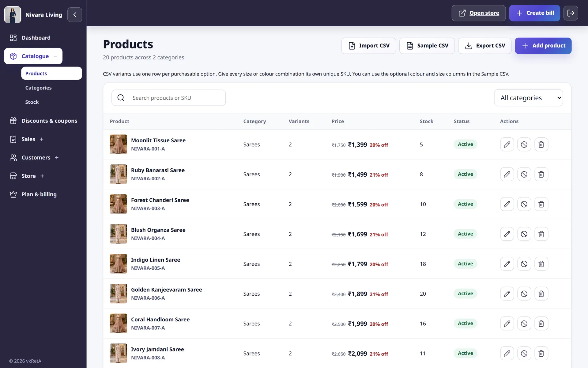Viewport: 588px width, 368px height.
Task: Open the All categories dropdown
Action: 528,98
